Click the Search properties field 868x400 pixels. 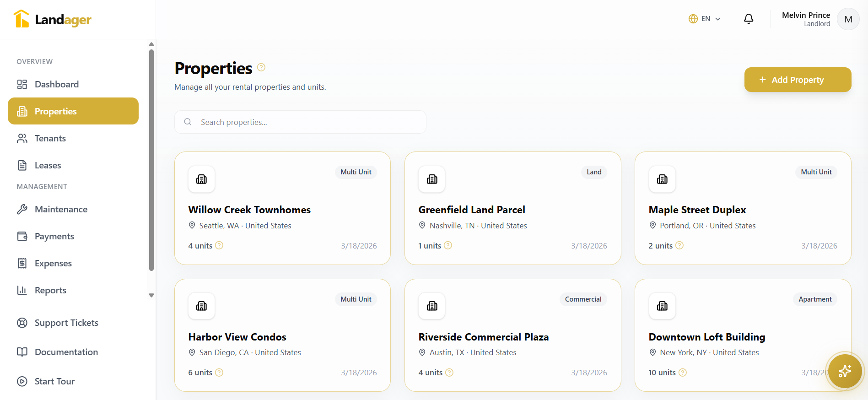[x=307, y=122]
